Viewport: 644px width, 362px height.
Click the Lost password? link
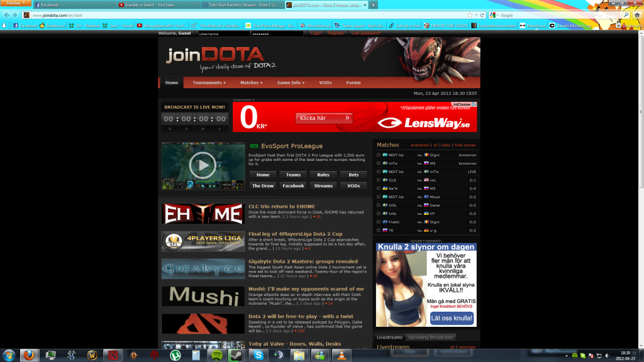[366, 33]
